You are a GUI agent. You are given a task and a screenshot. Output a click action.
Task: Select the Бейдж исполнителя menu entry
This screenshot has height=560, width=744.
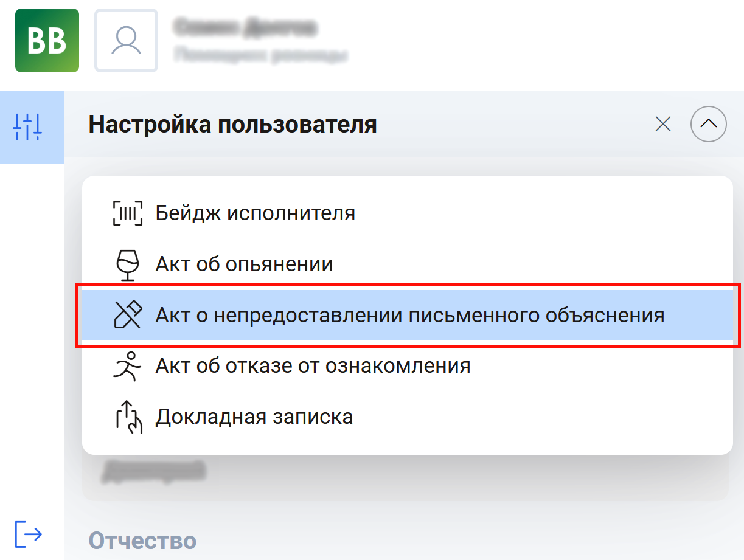point(407,213)
